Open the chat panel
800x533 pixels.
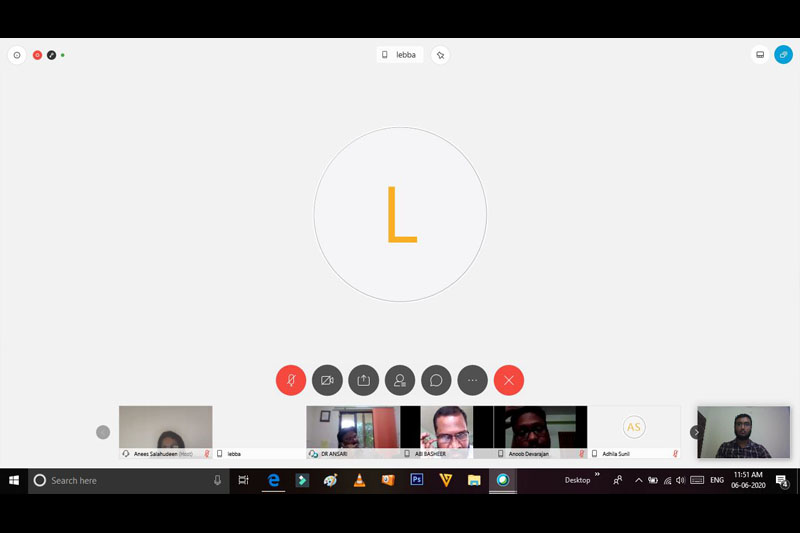tap(436, 380)
